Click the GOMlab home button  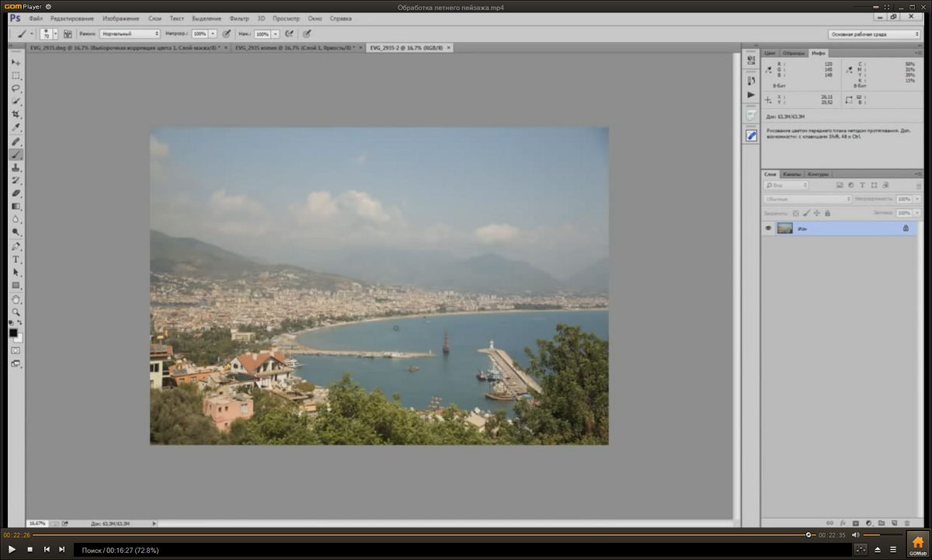[x=917, y=544]
